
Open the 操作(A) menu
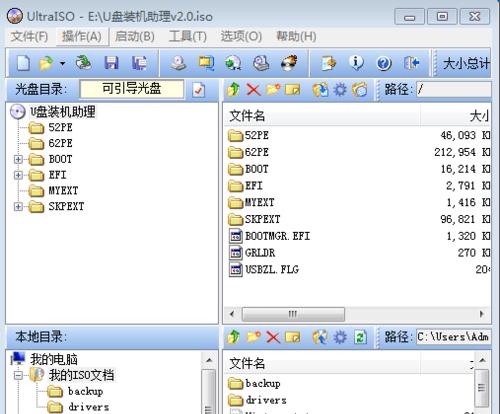point(82,36)
